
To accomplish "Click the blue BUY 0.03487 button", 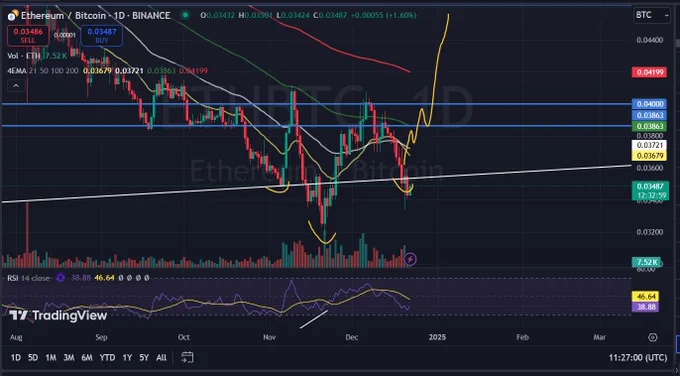I will tap(101, 36).
